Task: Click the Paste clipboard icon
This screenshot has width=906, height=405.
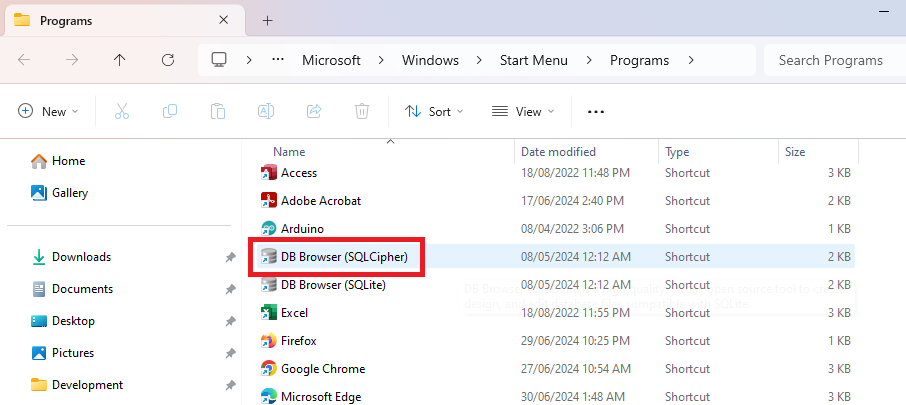Action: (217, 112)
